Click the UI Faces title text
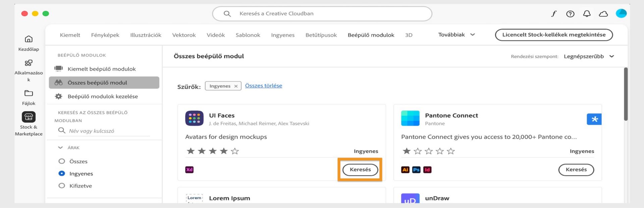The width and height of the screenshot is (644, 208). pyautogui.click(x=222, y=116)
